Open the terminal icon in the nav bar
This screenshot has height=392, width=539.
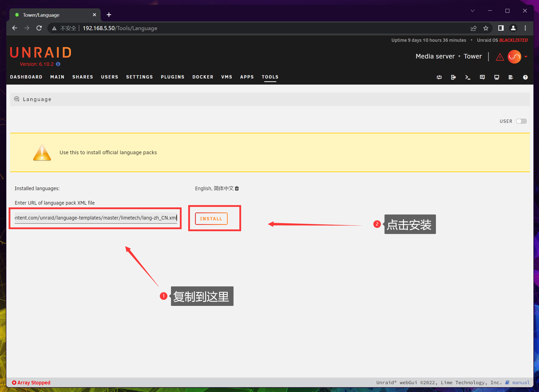coord(468,77)
